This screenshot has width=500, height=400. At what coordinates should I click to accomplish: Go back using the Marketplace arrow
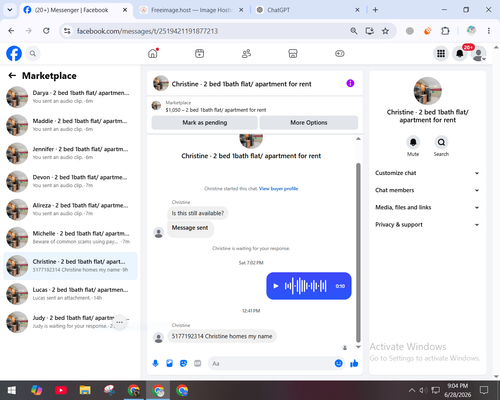coord(12,76)
